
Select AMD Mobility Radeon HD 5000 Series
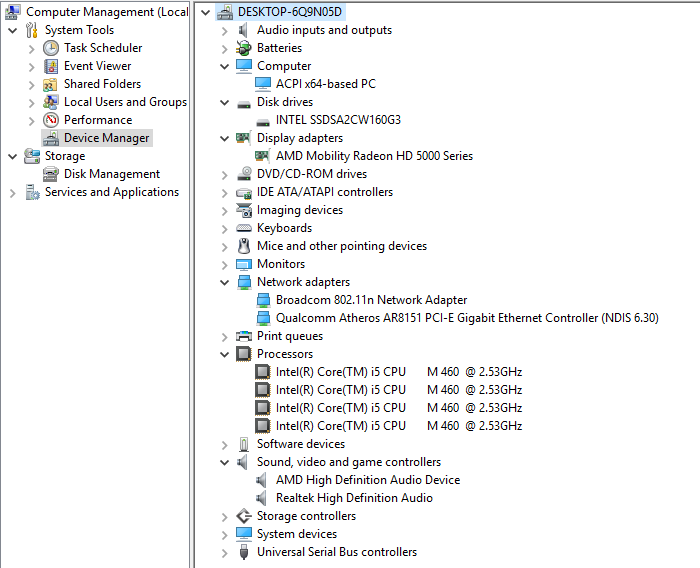coord(374,156)
